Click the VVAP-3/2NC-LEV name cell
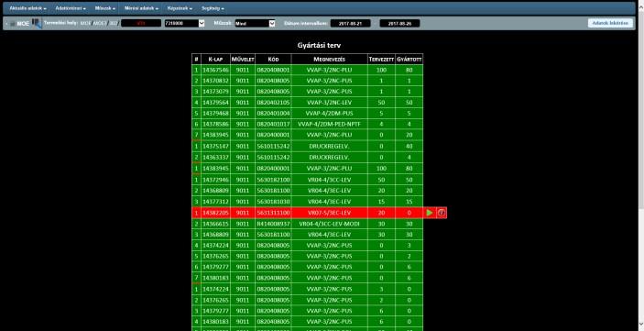The height and width of the screenshot is (331, 644). [330, 103]
